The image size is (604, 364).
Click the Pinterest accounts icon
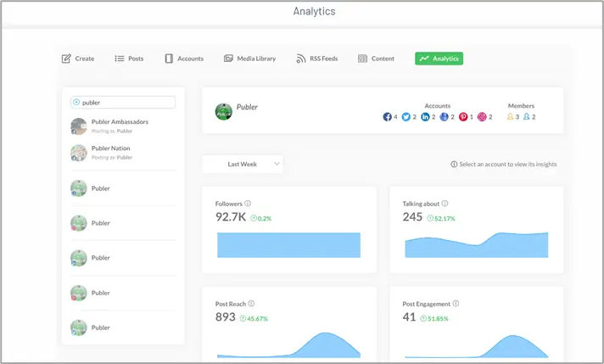463,117
